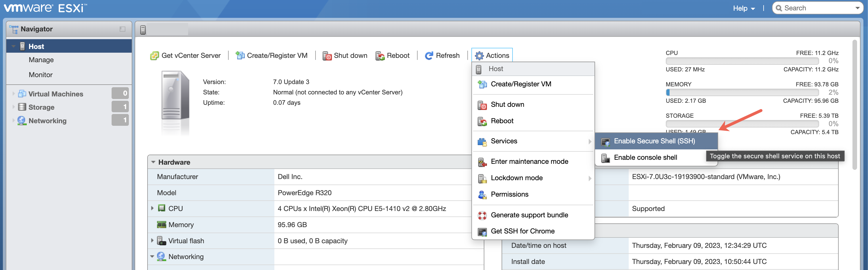868x270 pixels.
Task: Choose Get SSH for Chrome
Action: click(x=522, y=231)
